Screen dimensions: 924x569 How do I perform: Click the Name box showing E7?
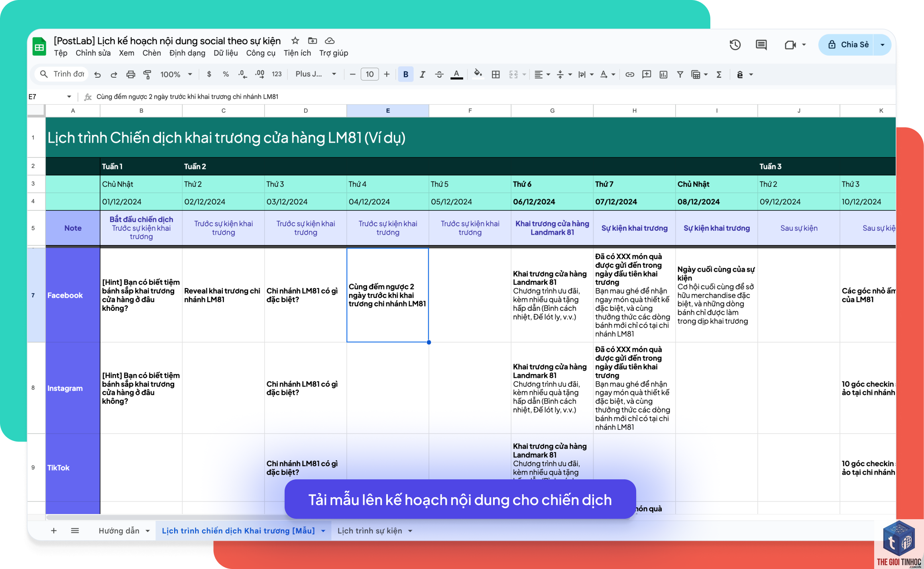50,96
